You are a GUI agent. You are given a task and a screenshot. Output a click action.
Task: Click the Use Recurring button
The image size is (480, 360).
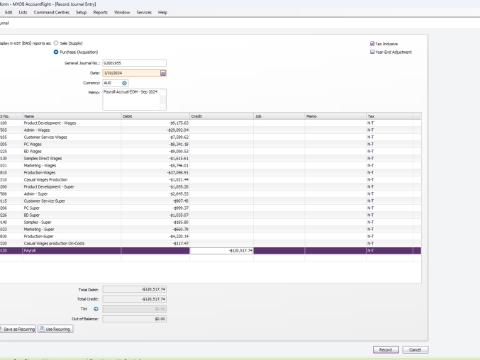coord(55,329)
